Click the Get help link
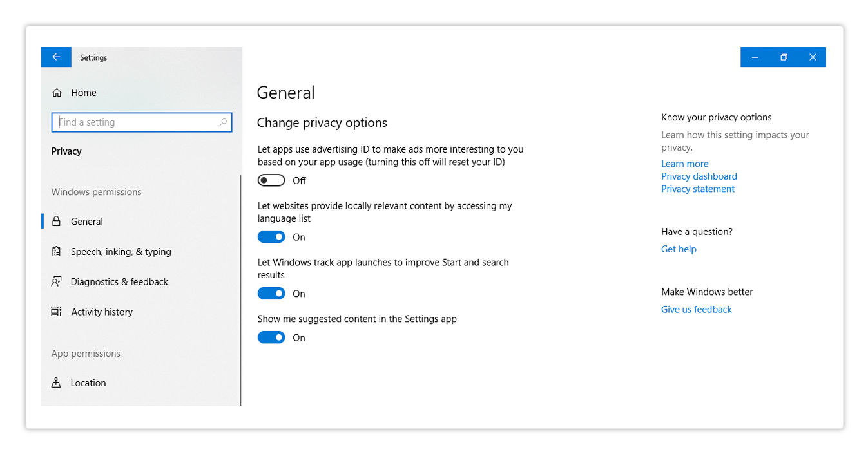868x454 pixels. click(x=679, y=249)
